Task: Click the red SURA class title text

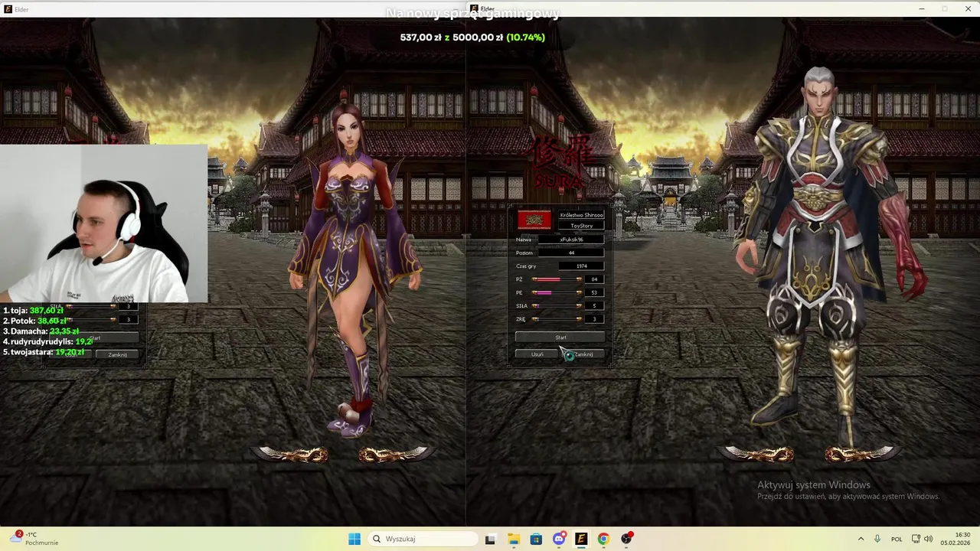Action: (x=559, y=181)
